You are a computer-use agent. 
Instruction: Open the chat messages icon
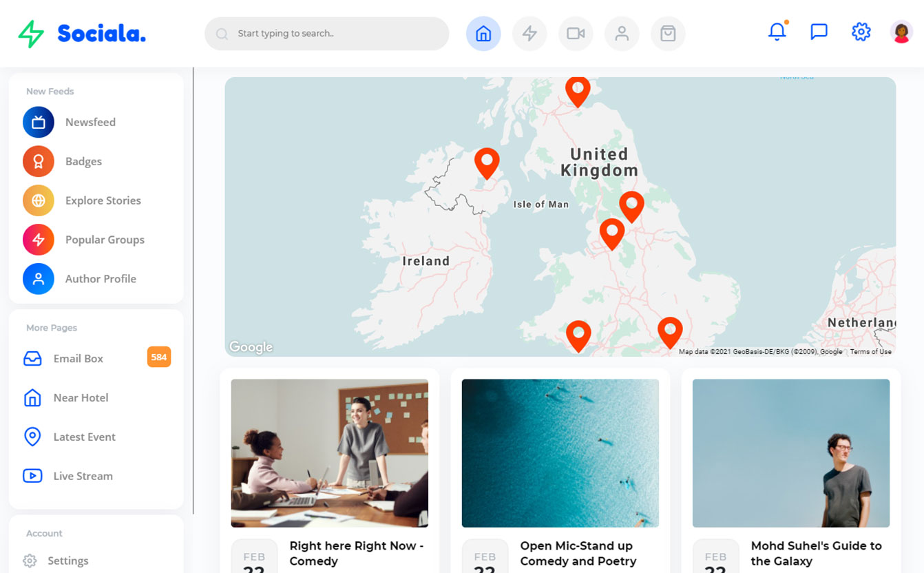click(819, 32)
